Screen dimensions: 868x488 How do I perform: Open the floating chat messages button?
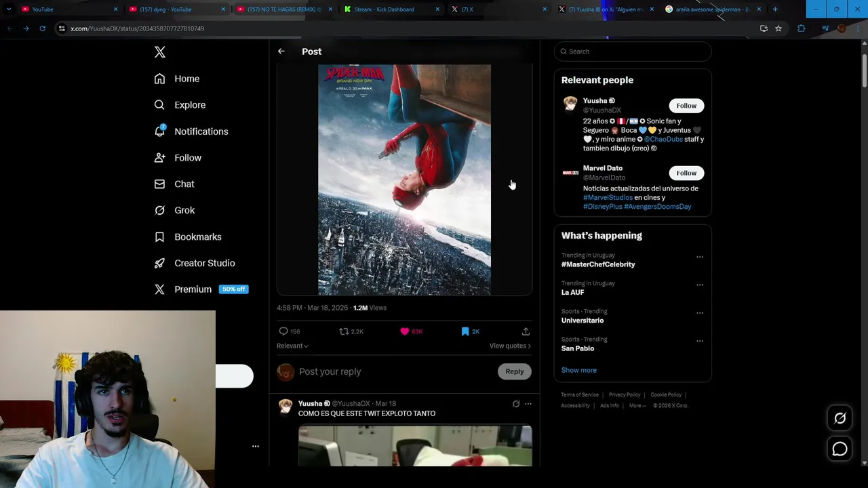(x=840, y=449)
